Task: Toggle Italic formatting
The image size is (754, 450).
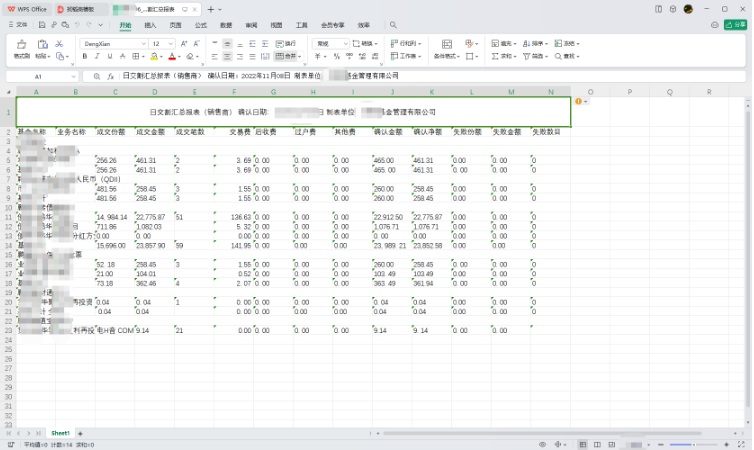Action: click(x=97, y=56)
